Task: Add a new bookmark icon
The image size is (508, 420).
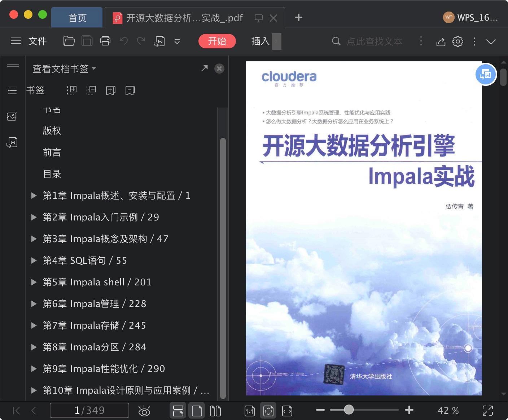Action: click(111, 91)
